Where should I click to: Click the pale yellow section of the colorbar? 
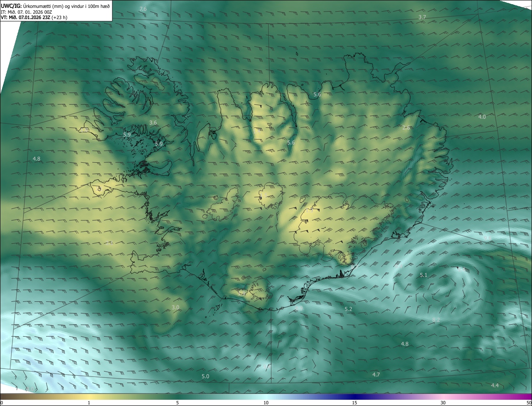pyautogui.click(x=89, y=396)
